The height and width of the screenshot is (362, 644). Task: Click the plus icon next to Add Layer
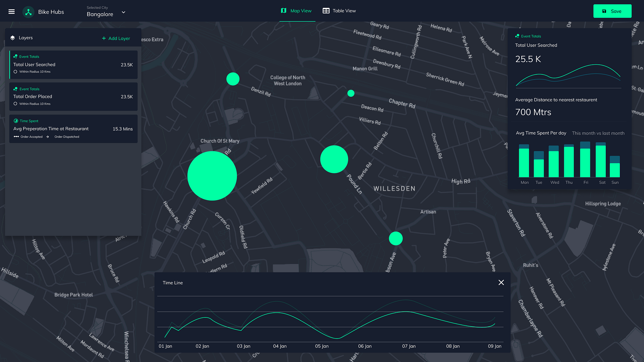pyautogui.click(x=104, y=39)
